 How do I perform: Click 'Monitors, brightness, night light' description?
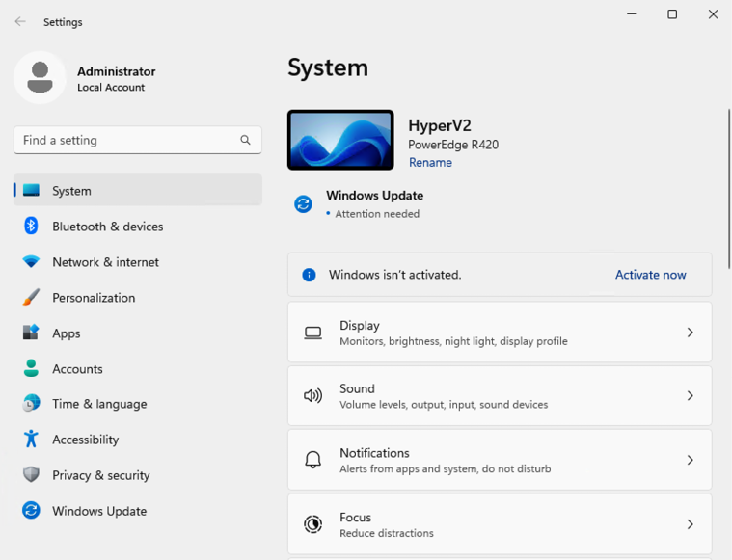tap(453, 341)
